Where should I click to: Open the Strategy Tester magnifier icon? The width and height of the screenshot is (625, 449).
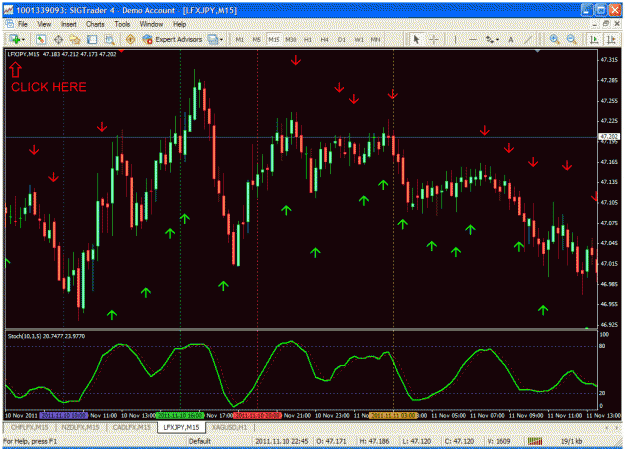[109, 39]
